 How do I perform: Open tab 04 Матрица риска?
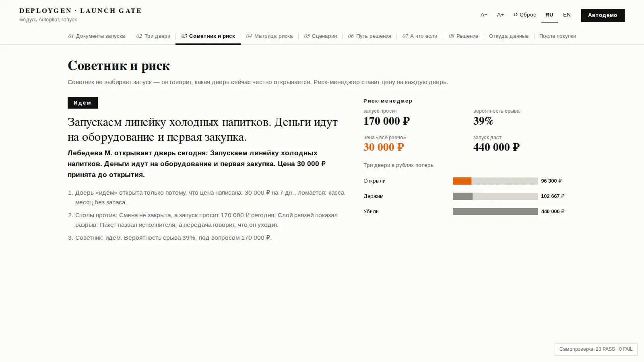(x=270, y=36)
